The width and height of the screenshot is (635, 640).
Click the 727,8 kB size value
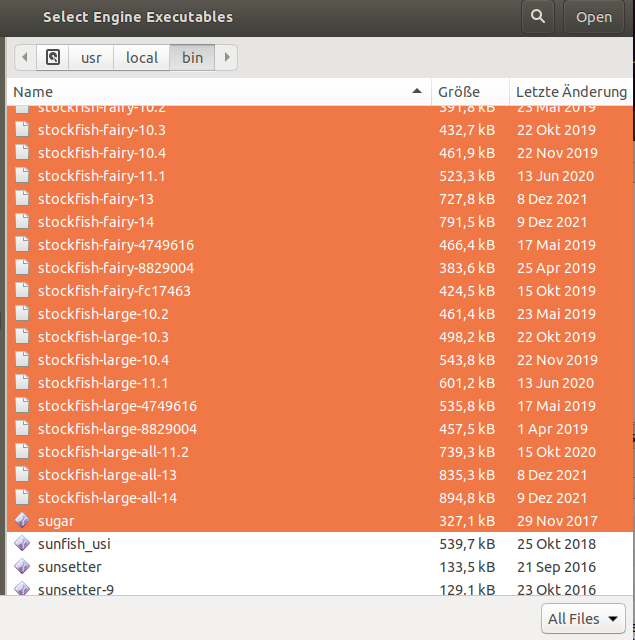pyautogui.click(x=467, y=199)
